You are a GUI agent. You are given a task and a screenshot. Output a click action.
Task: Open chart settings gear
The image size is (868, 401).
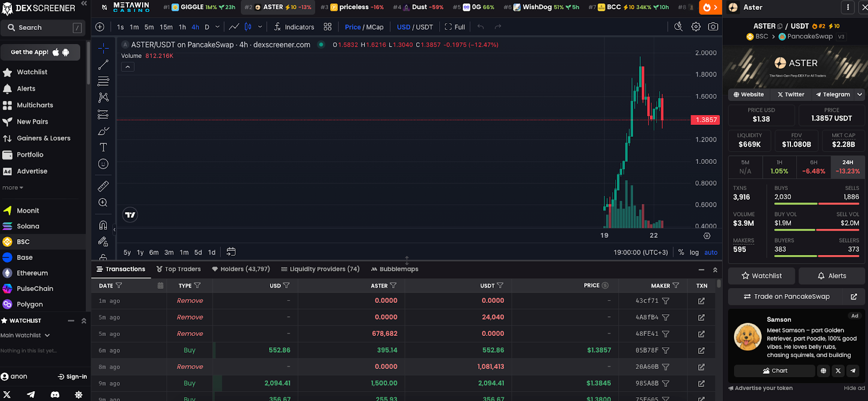696,27
